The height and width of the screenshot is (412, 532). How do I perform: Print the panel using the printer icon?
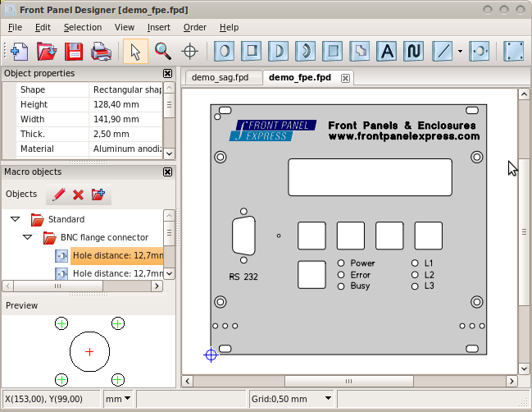(x=101, y=51)
